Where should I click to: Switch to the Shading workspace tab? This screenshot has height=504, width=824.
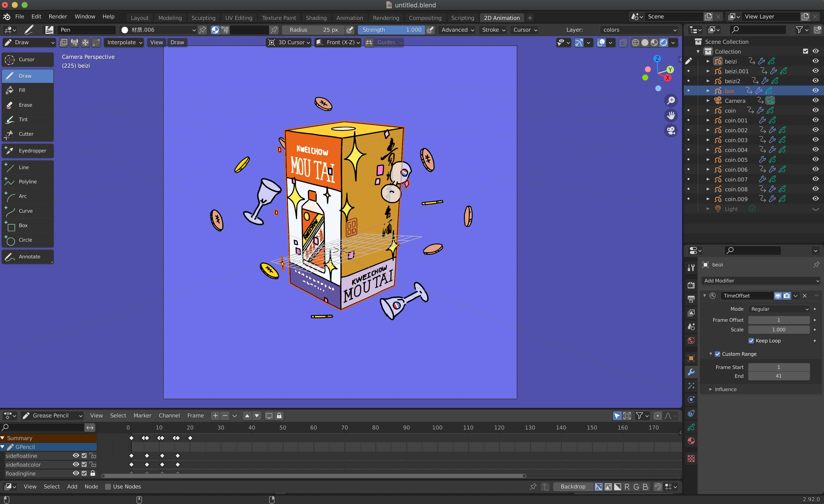tap(316, 18)
